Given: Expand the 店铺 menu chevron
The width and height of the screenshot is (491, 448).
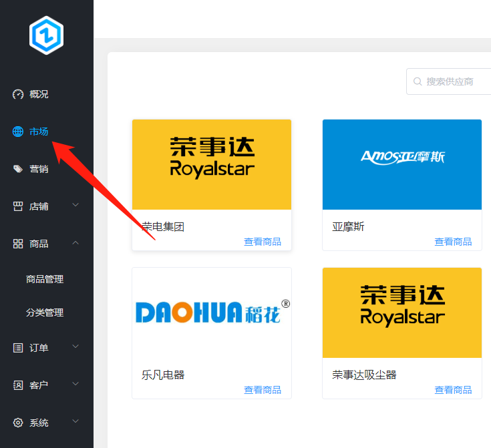Looking at the screenshot, I should tap(75, 205).
